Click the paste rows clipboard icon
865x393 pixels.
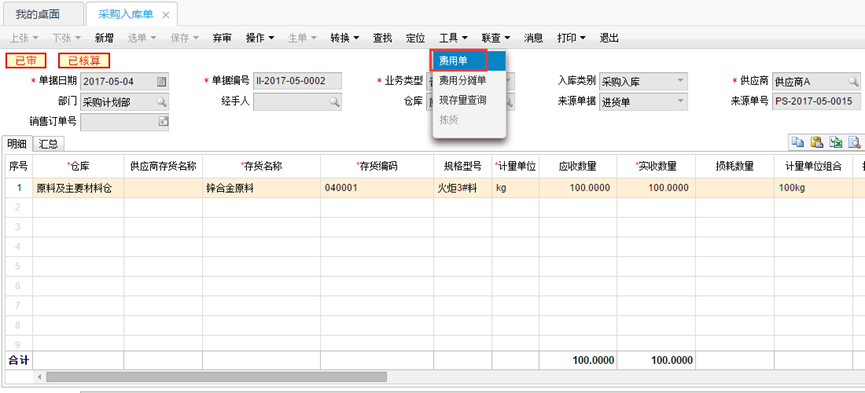(x=817, y=142)
